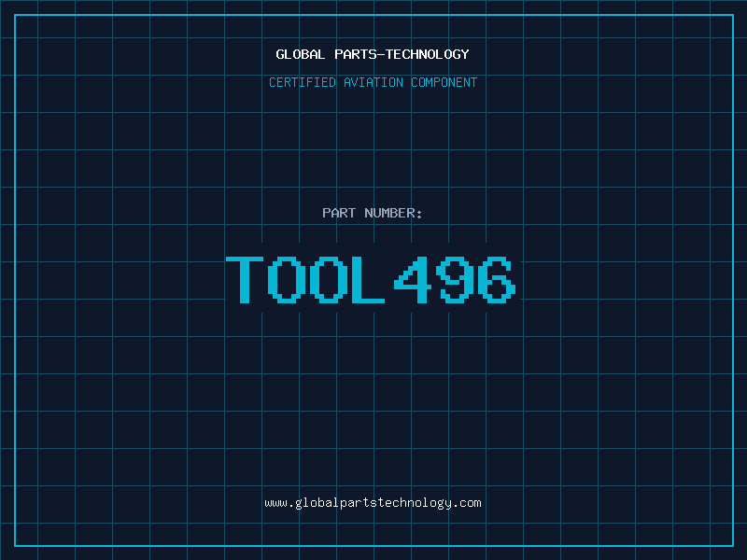The image size is (747, 560).
Task: Click the letter L in TOOL496
Action: pos(370,280)
